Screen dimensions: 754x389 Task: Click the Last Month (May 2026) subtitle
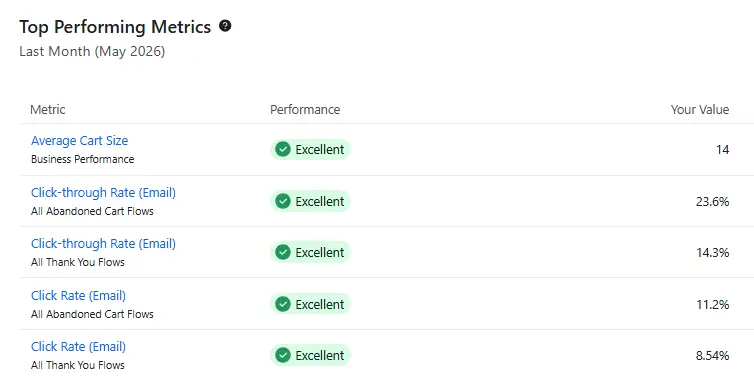point(92,51)
